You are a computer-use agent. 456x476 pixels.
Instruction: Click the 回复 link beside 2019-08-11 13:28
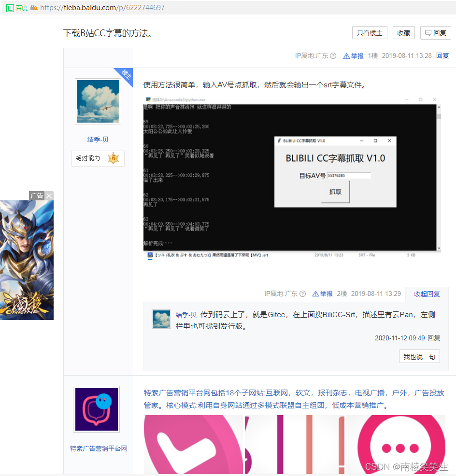(442, 56)
